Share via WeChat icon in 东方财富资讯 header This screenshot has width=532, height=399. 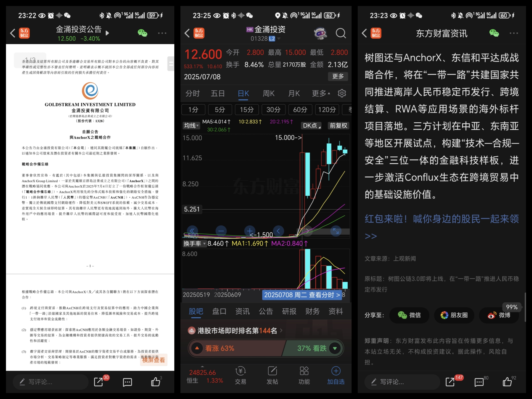tap(494, 33)
